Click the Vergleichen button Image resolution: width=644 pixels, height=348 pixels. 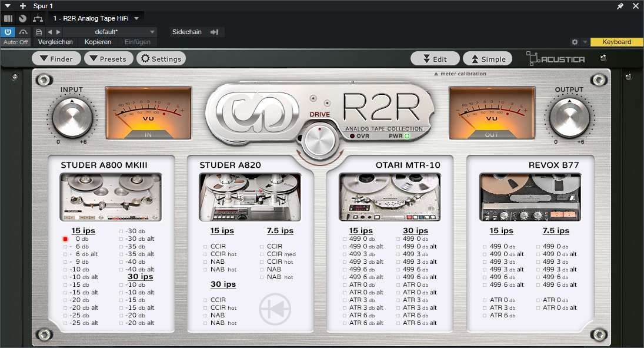(55, 42)
